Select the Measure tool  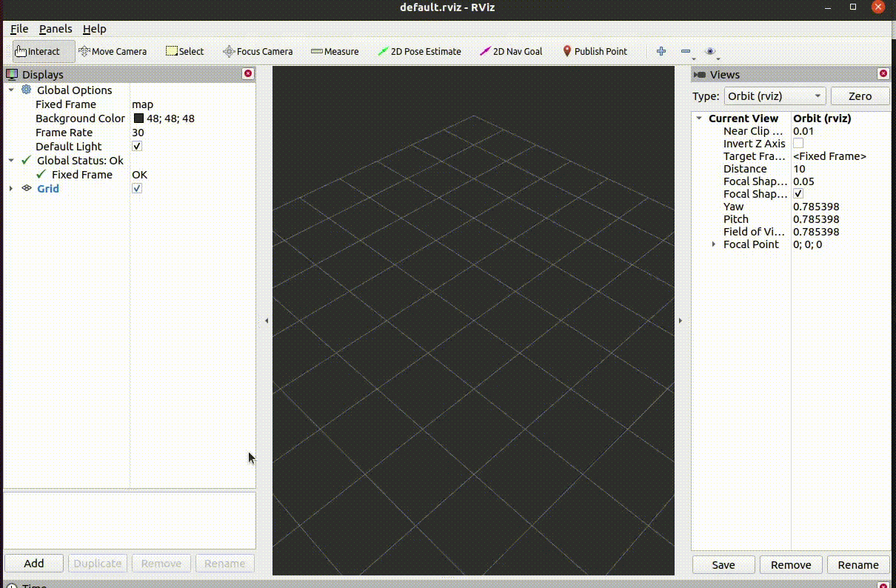pyautogui.click(x=335, y=51)
